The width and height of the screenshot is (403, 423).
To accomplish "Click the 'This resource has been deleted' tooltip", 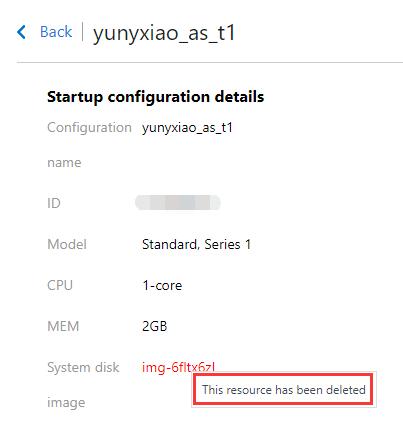I will point(284,390).
